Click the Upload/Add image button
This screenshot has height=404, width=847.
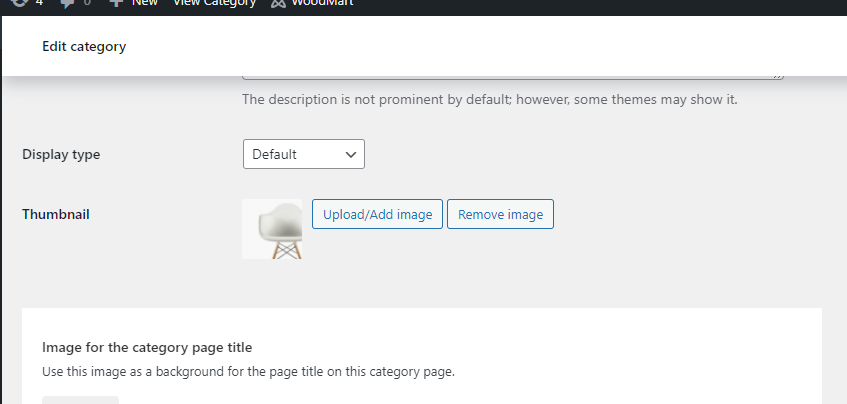coord(377,214)
